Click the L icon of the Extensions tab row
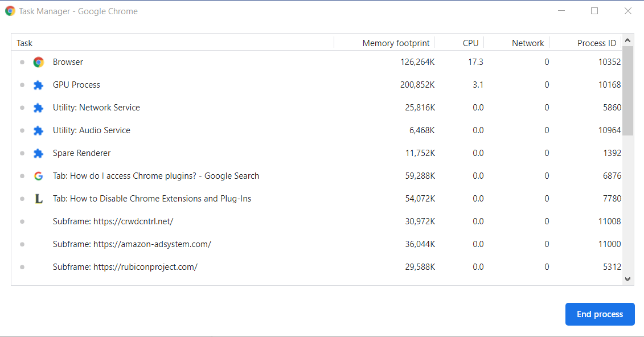644x337 pixels. coord(39,199)
